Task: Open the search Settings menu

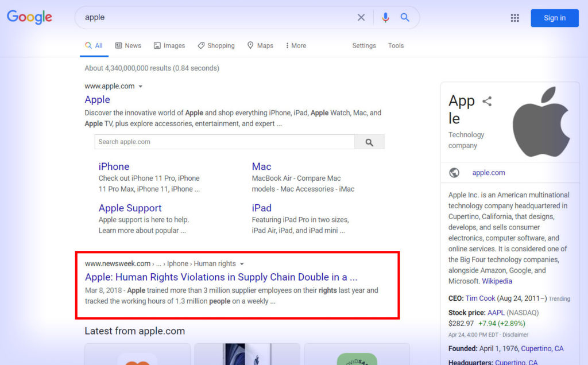Action: pos(364,45)
